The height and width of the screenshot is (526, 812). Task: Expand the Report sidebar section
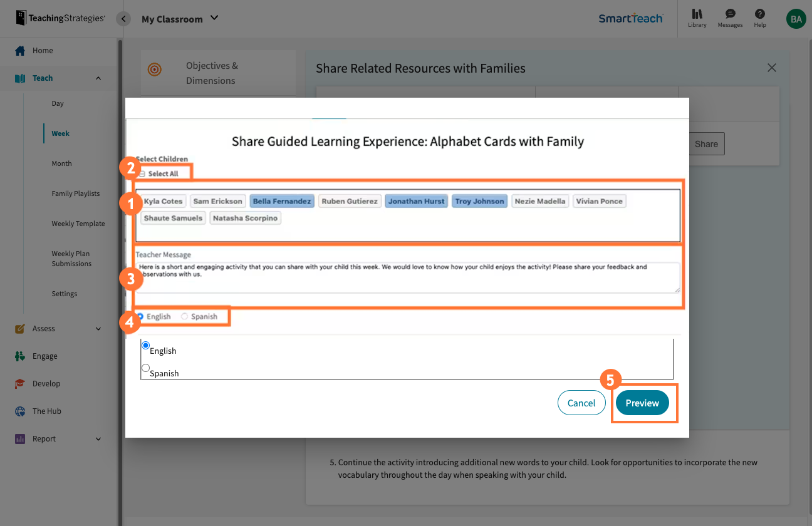point(98,439)
